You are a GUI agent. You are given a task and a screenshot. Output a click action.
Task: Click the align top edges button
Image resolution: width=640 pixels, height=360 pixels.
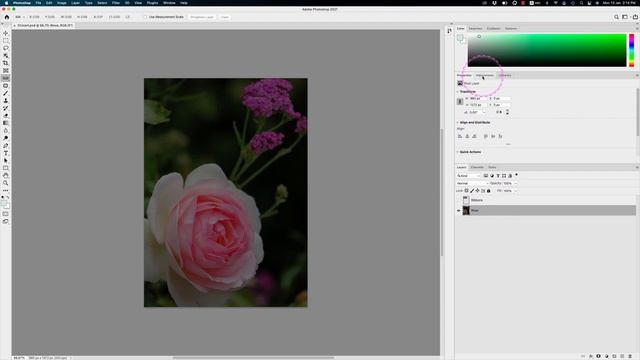[x=486, y=136]
